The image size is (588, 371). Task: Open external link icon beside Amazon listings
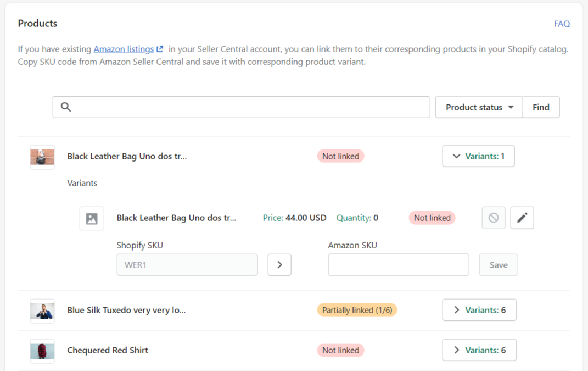click(160, 49)
